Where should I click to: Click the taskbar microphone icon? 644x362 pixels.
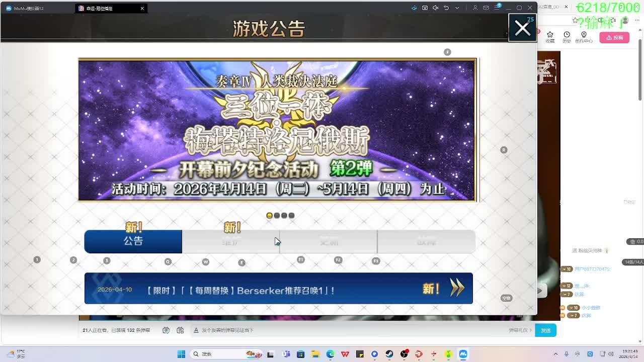(x=567, y=354)
